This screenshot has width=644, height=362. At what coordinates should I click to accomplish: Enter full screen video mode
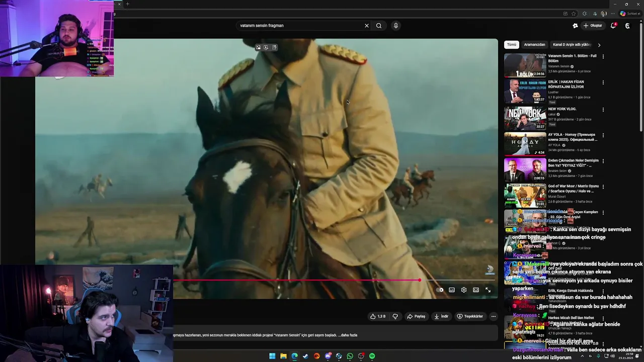coord(488,290)
